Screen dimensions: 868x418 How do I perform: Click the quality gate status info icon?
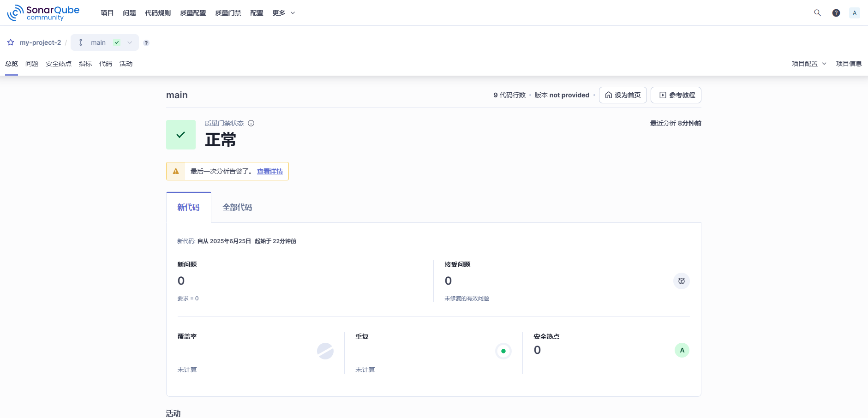251,123
